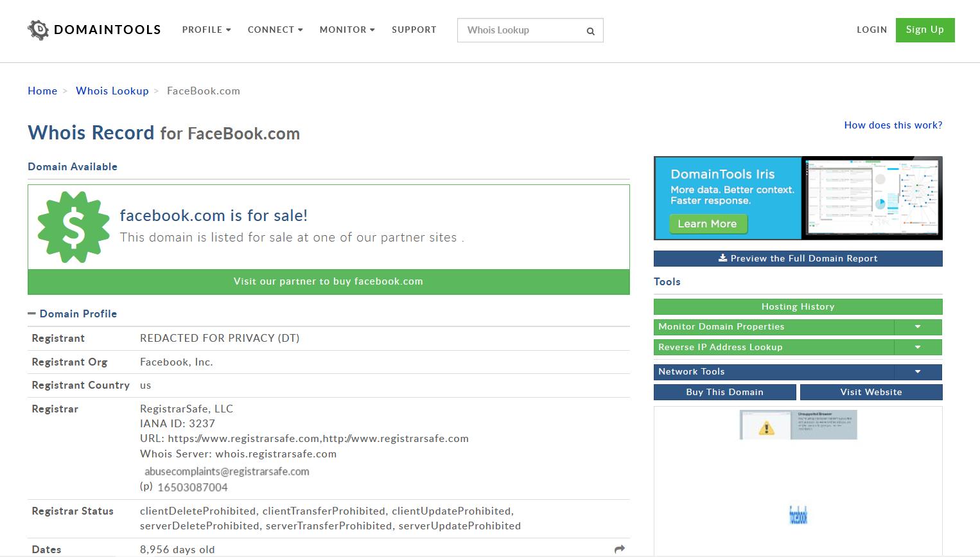Click the Network Tools button
Viewport: 980px width, 557px height.
coord(774,372)
